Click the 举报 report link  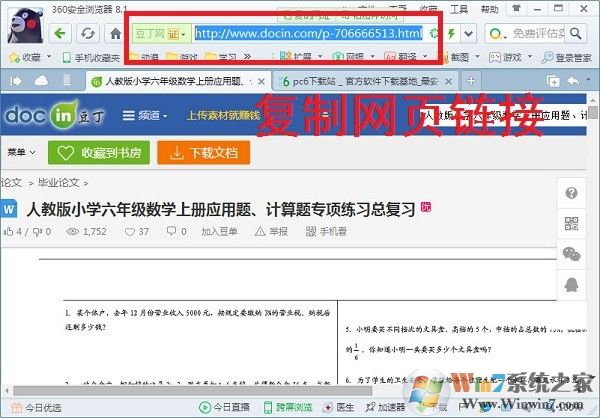[271, 232]
